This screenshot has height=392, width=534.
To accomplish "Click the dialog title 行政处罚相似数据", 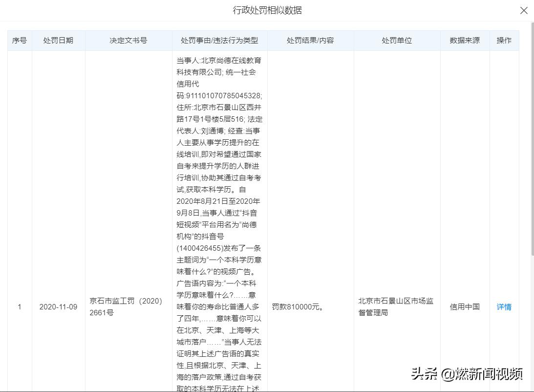I will pos(267,10).
